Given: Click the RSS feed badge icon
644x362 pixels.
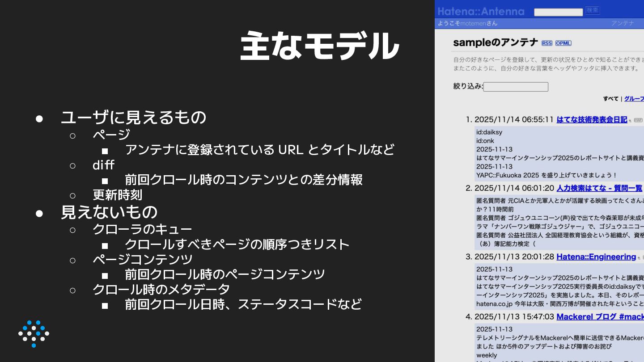Looking at the screenshot, I should [x=547, y=43].
